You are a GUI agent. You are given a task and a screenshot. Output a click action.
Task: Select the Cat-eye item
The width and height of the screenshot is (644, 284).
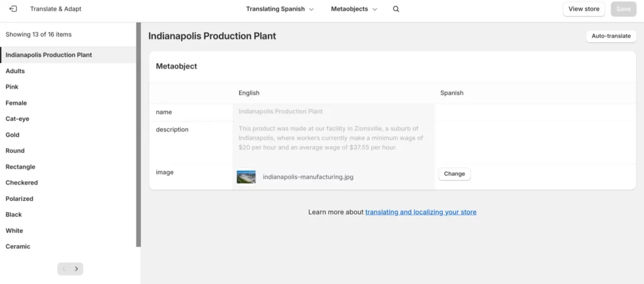tap(68, 119)
